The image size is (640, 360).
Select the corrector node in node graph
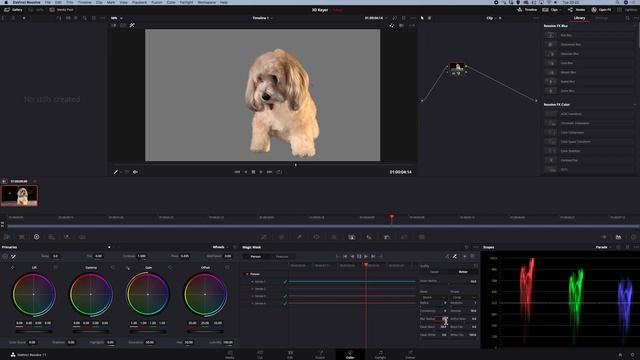pyautogui.click(x=457, y=68)
